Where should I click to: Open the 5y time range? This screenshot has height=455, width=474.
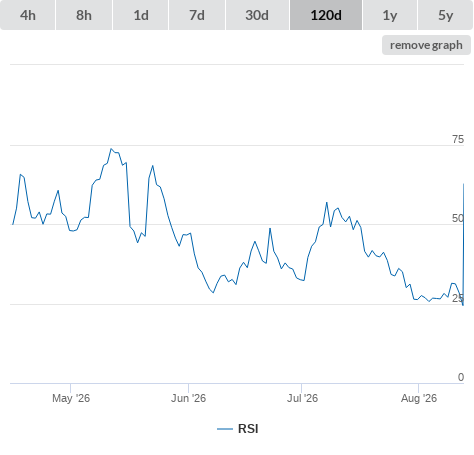coord(446,15)
